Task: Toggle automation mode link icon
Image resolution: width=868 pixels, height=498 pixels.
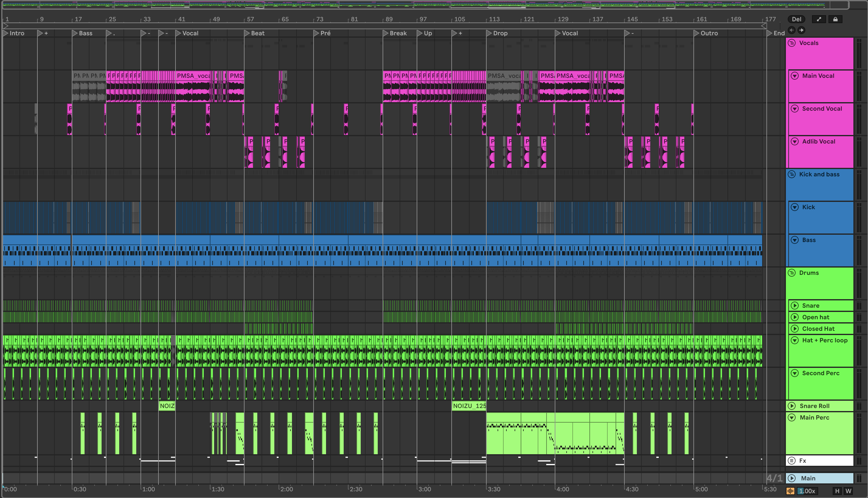Action: coord(819,19)
